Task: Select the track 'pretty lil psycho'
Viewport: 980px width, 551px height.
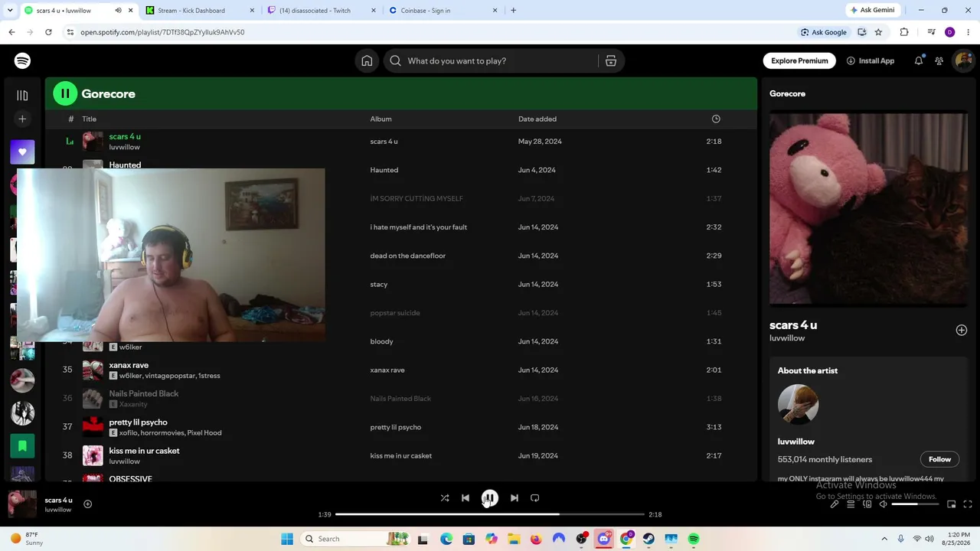Action: click(138, 422)
